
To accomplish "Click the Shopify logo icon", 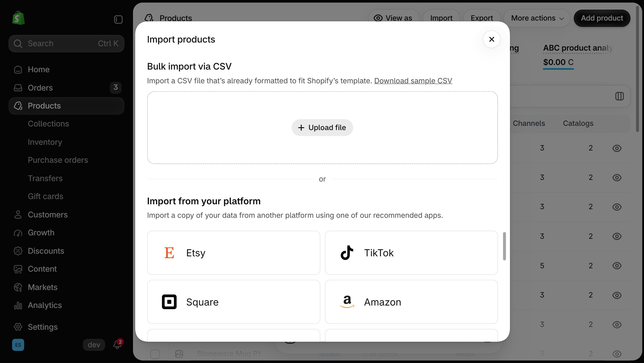I will point(19,18).
